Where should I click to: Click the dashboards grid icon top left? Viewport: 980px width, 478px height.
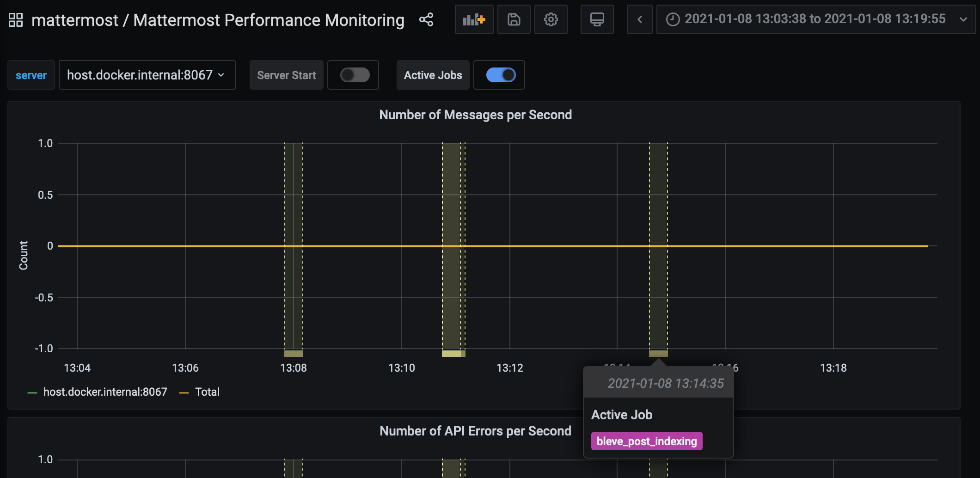click(15, 19)
